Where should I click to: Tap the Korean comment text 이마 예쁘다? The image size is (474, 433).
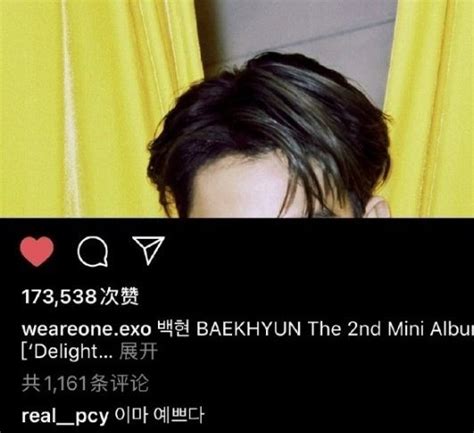159,415
